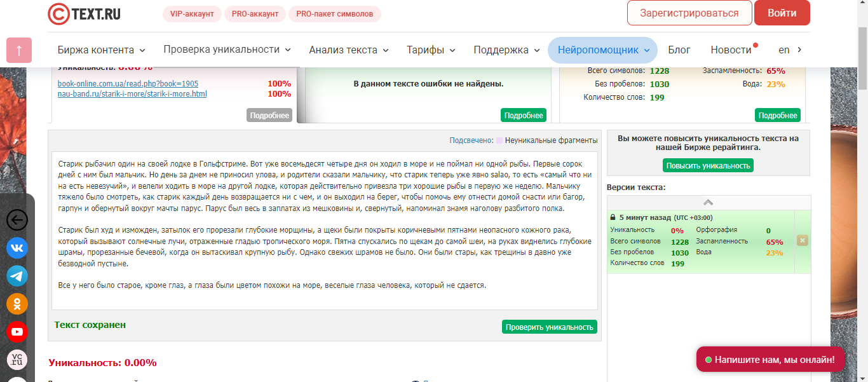Click VIP-аккаунт pill button
The image size is (868, 382).
192,14
